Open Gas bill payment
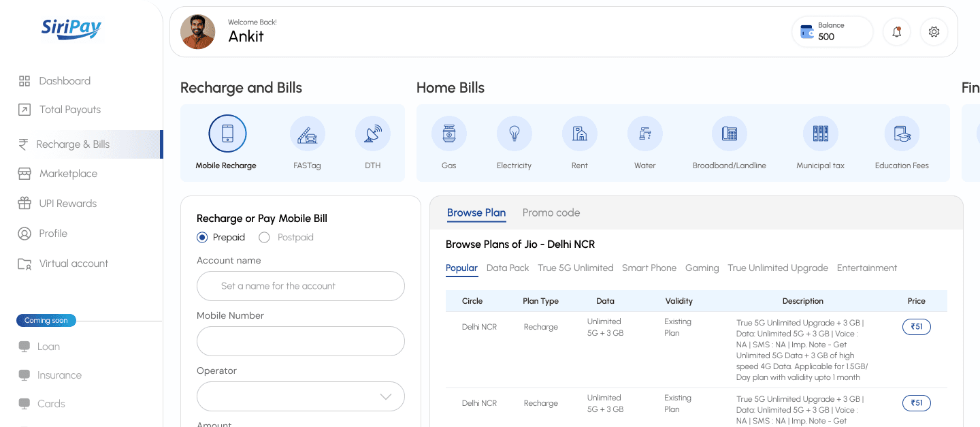 [449, 133]
